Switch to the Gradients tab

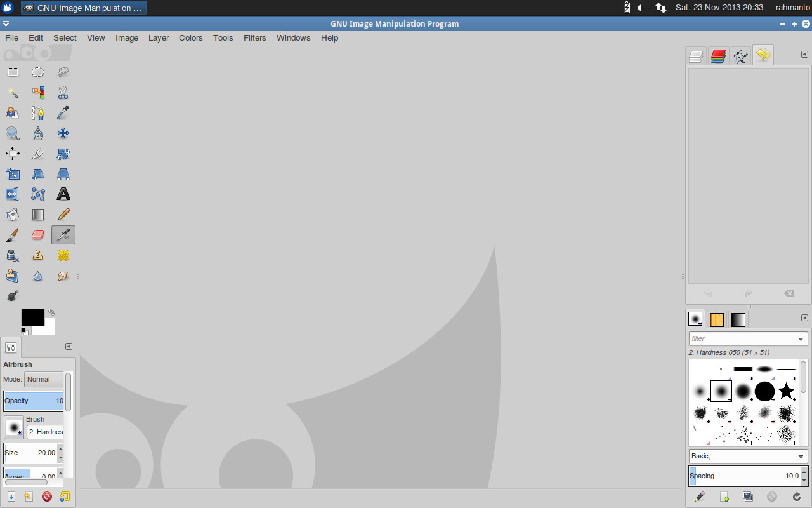tap(738, 319)
